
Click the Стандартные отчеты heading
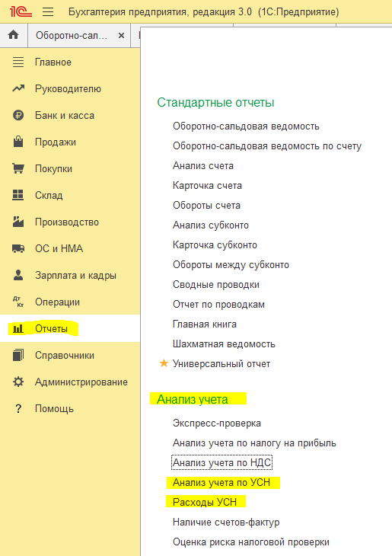point(215,103)
